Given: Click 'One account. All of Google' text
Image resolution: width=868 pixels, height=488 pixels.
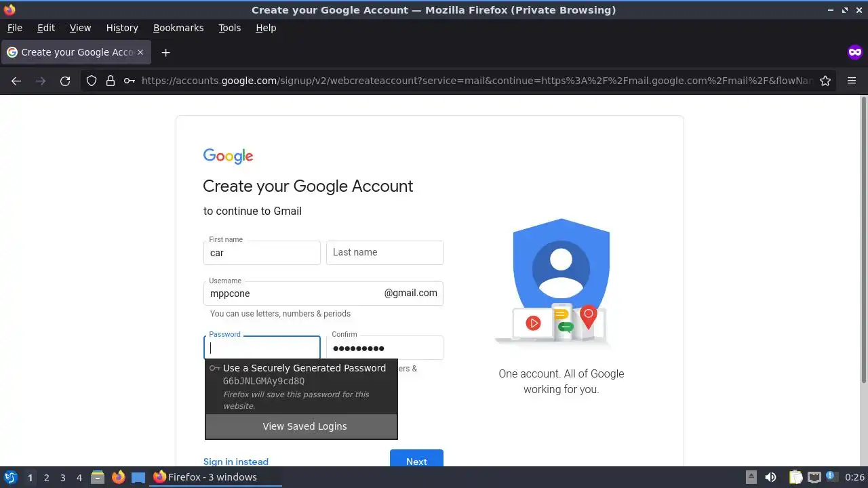Looking at the screenshot, I should pyautogui.click(x=561, y=373).
